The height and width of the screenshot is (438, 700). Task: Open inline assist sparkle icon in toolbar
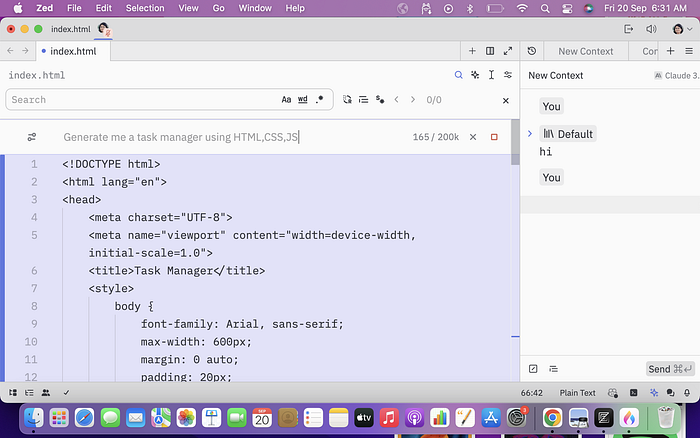[x=475, y=75]
